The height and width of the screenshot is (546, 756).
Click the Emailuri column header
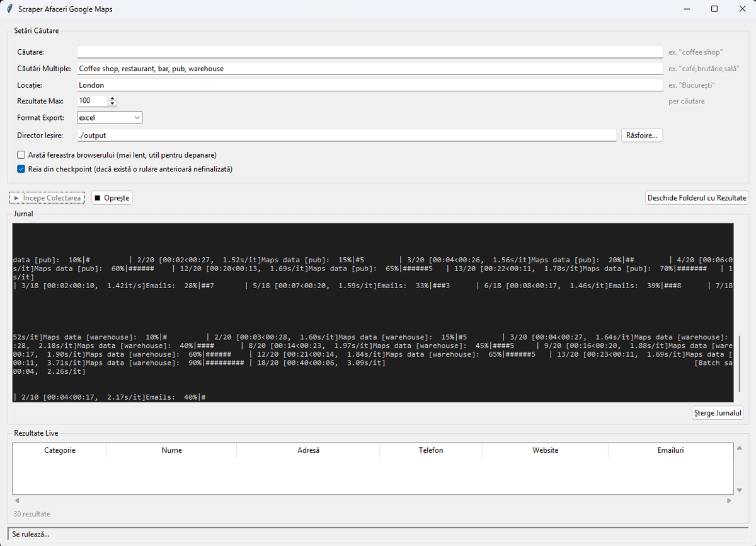pyautogui.click(x=670, y=450)
